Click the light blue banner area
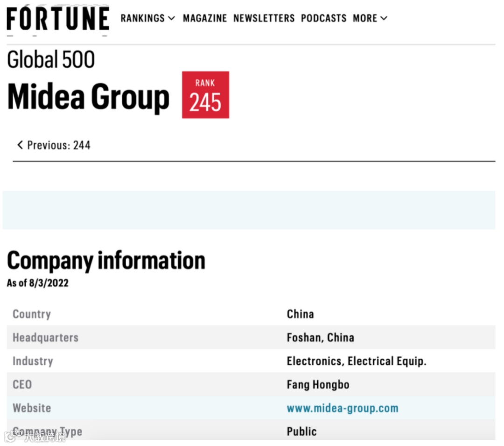Screen dimensions: 504x446 pyautogui.click(x=249, y=210)
